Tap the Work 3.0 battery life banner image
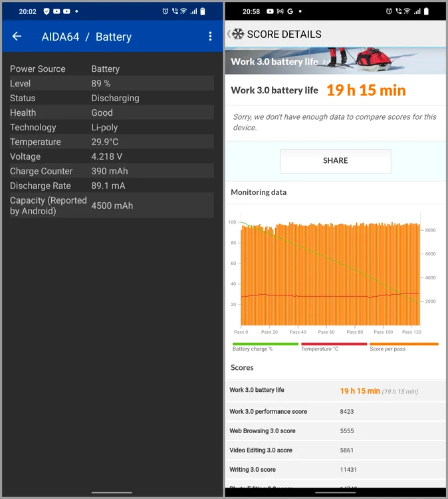This screenshot has width=448, height=499. coord(335,60)
